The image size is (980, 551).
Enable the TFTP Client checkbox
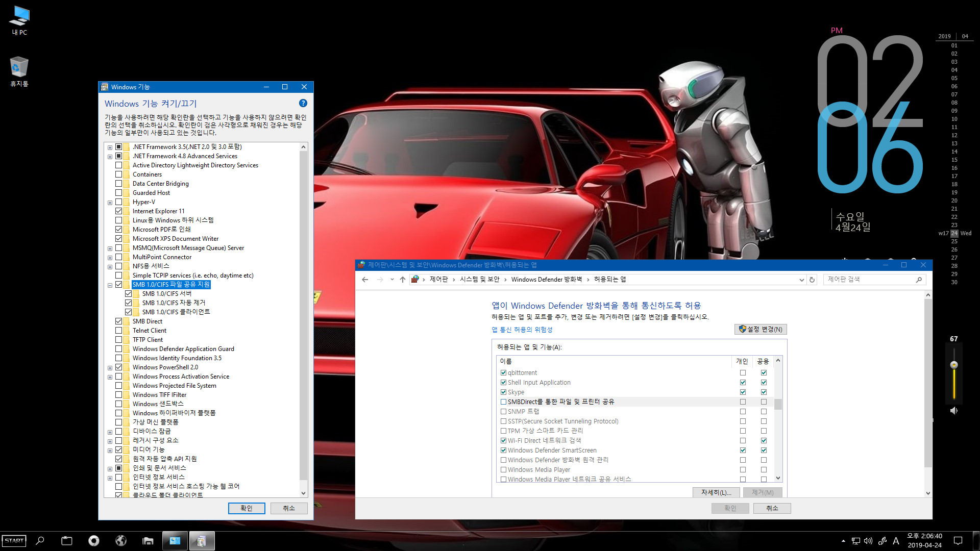coord(118,340)
